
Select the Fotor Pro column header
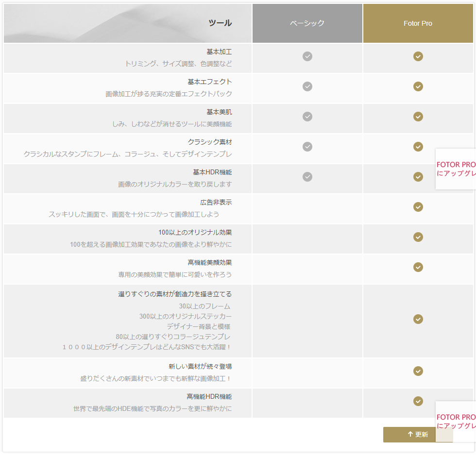pyautogui.click(x=418, y=23)
